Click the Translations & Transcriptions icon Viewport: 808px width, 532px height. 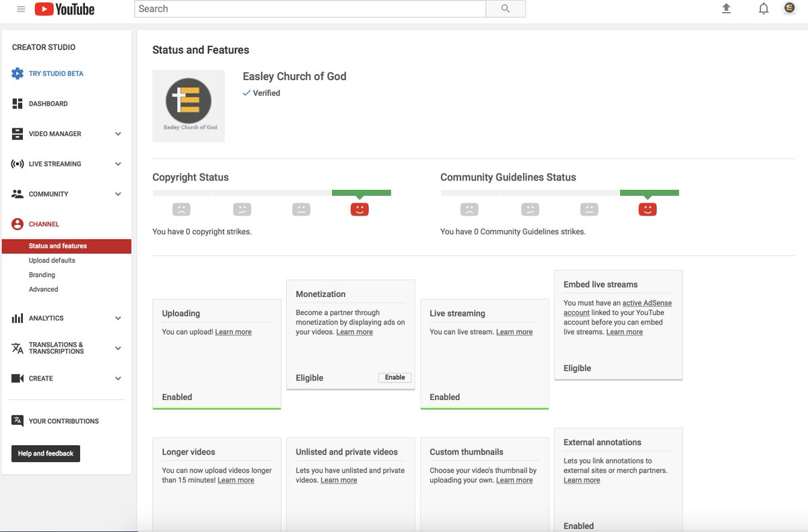tap(18, 348)
